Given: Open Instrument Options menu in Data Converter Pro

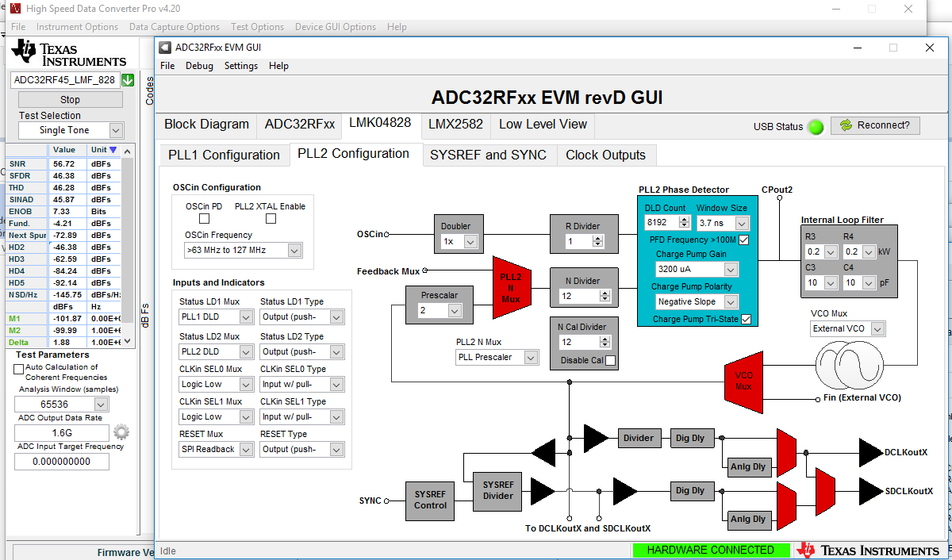Looking at the screenshot, I should [77, 27].
